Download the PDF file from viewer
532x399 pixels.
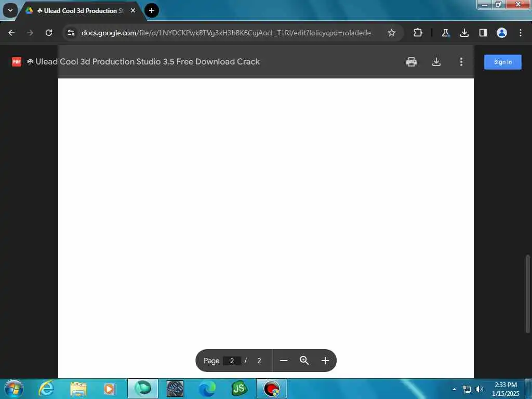click(x=436, y=62)
